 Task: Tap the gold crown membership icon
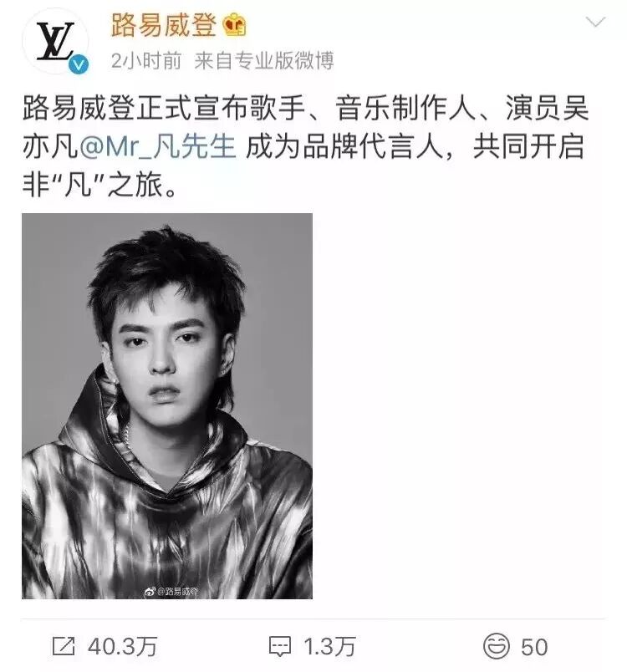click(234, 24)
